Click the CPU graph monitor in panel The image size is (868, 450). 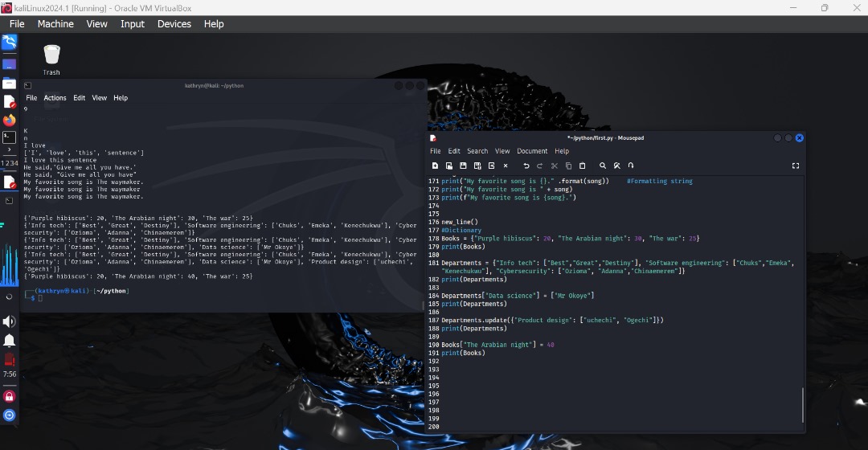pos(10,264)
